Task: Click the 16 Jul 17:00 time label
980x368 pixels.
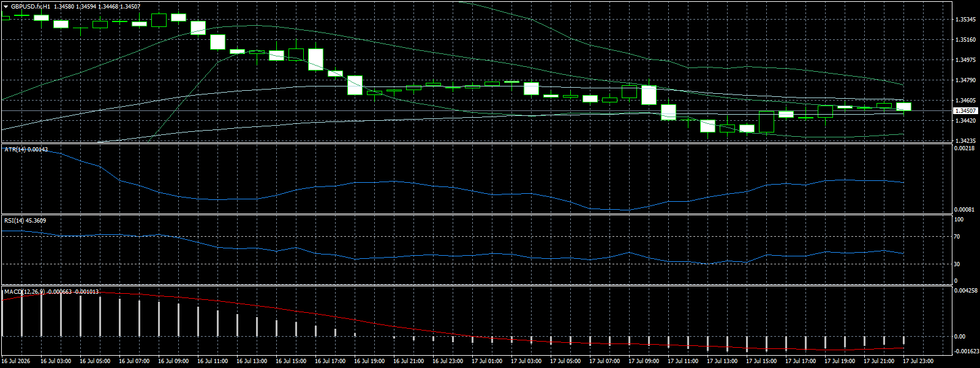Action: pyautogui.click(x=330, y=361)
